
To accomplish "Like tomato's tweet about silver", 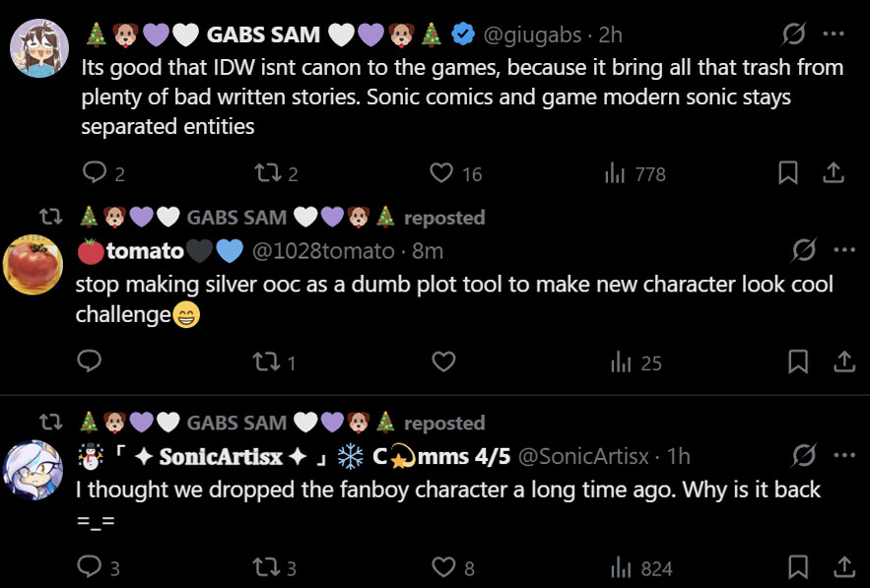I will click(x=443, y=361).
